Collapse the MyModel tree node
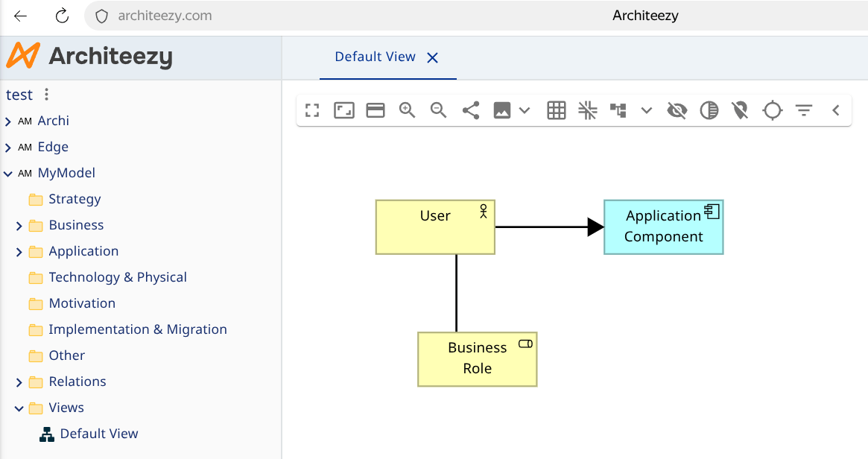This screenshot has width=868, height=459. coord(7,174)
